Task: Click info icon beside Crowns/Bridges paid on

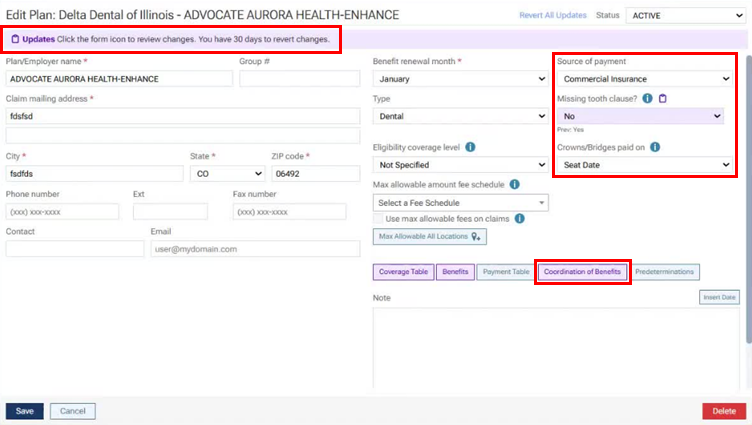Action: [655, 147]
